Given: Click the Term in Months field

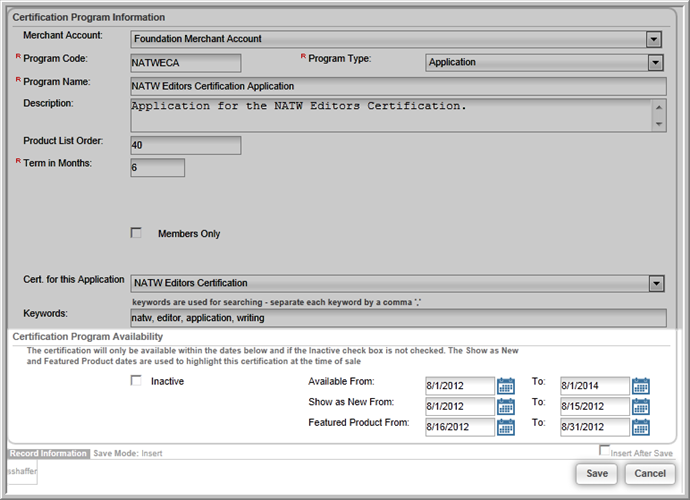Looking at the screenshot, I should [158, 168].
